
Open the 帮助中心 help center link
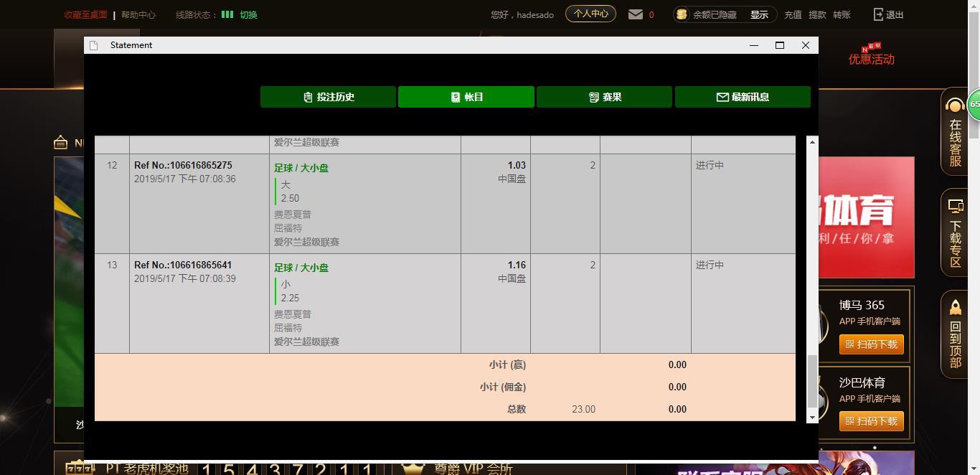[x=138, y=14]
